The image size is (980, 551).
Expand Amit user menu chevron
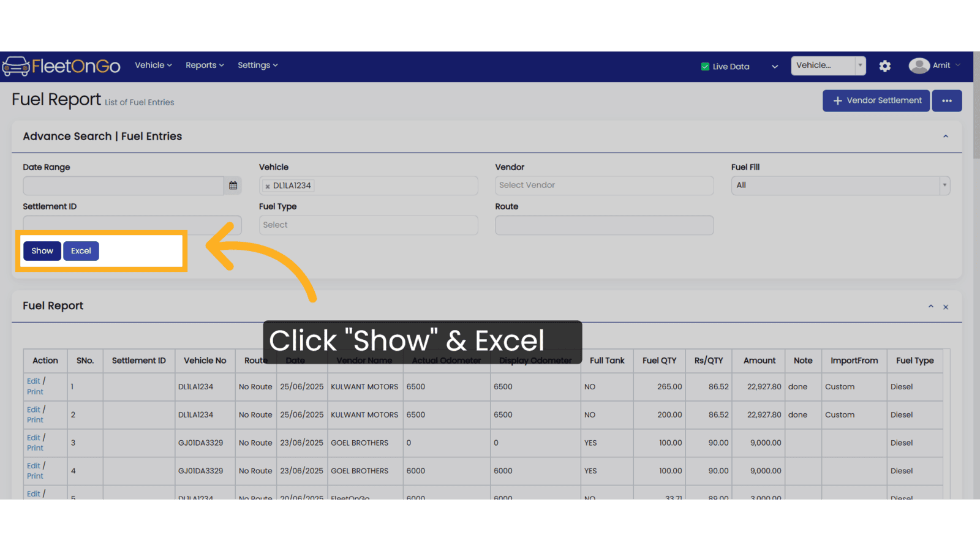click(958, 66)
